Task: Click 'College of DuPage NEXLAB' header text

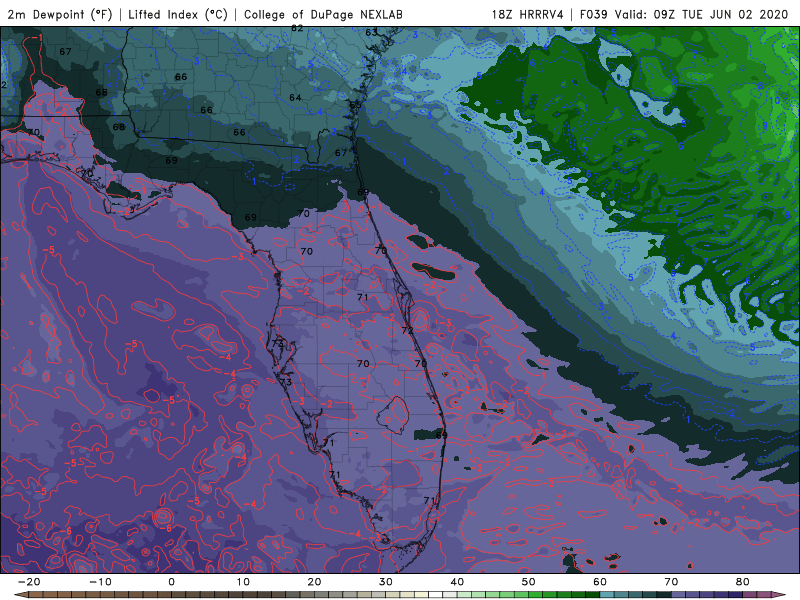Action: (323, 14)
